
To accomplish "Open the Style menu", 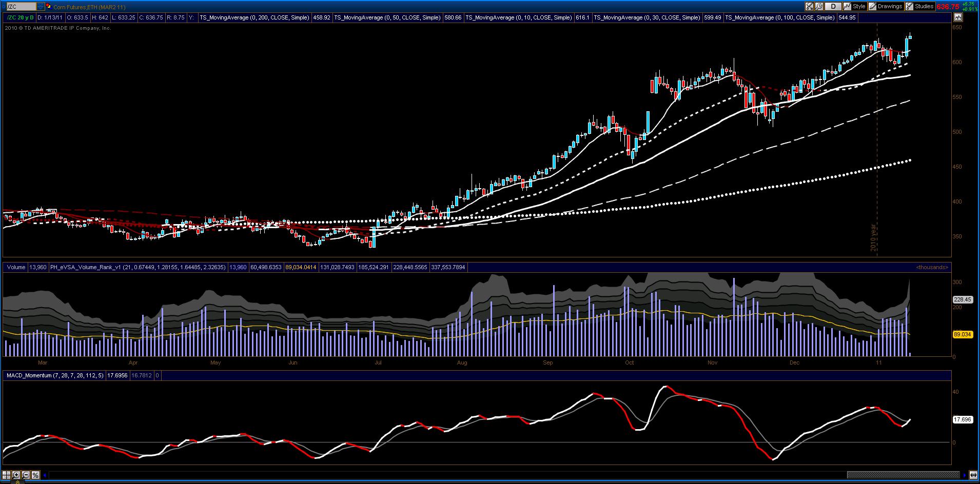I will tap(855, 7).
